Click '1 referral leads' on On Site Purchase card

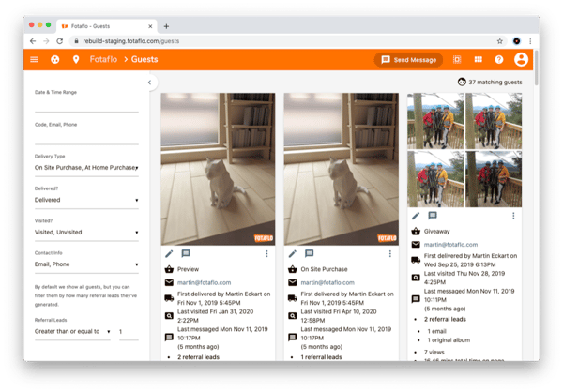click(x=321, y=357)
